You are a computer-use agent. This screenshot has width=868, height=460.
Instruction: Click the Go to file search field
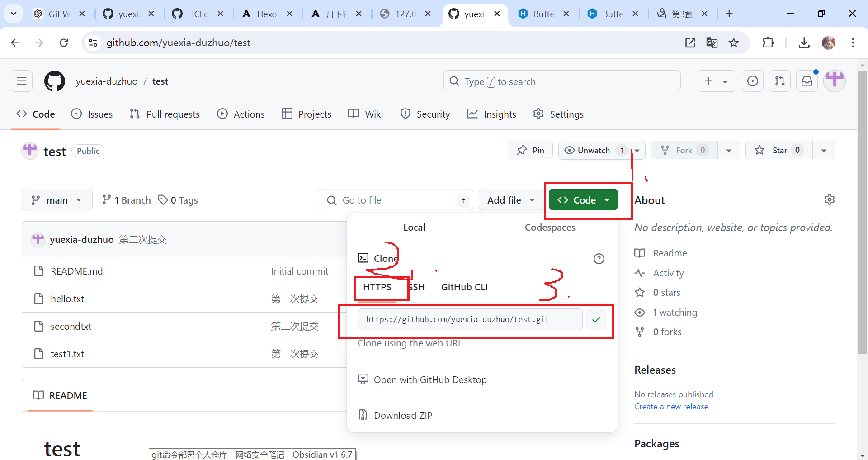pyautogui.click(x=396, y=199)
